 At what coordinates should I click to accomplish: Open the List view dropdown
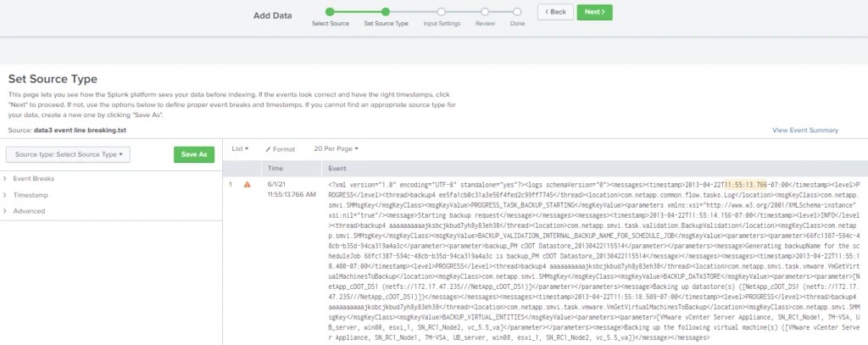(x=240, y=149)
